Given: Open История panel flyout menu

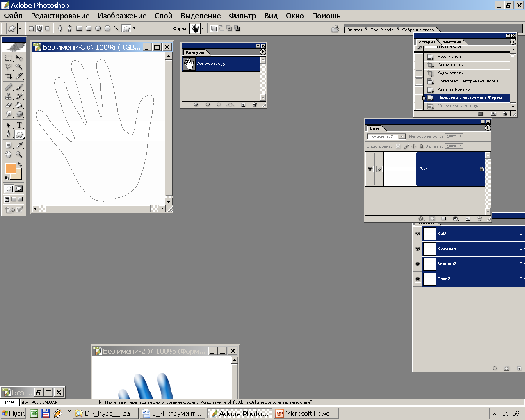Looking at the screenshot, I should (x=513, y=42).
